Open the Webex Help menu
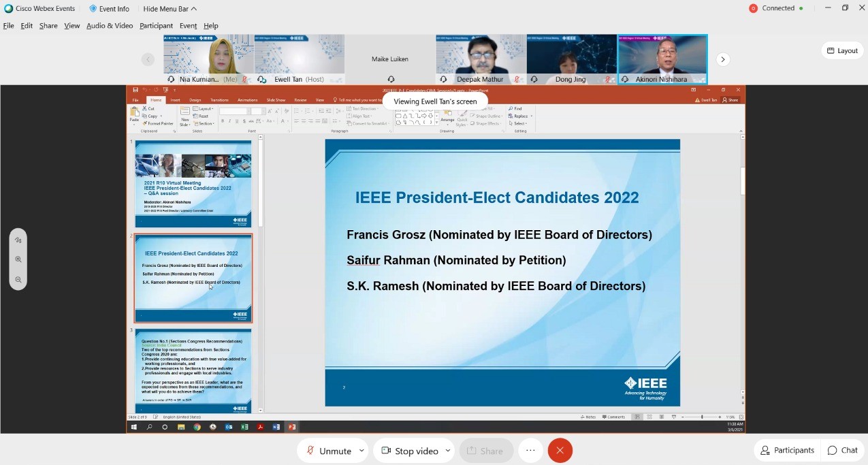This screenshot has width=868, height=465. [211, 26]
